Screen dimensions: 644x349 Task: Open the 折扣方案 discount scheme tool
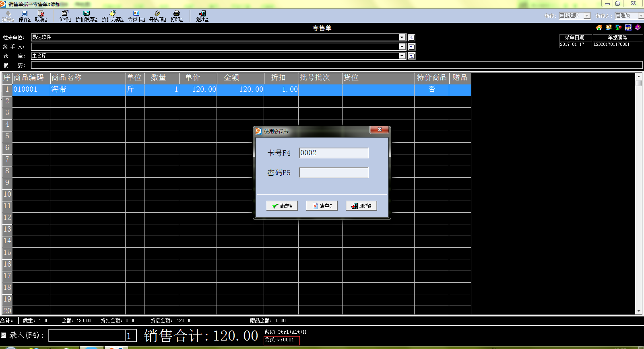click(x=112, y=16)
